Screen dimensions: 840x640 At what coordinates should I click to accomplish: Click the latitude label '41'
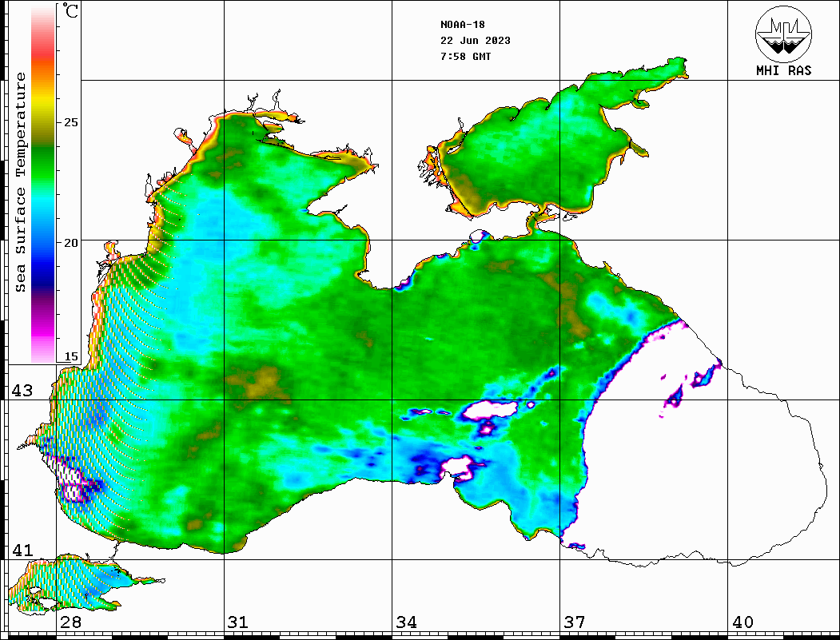point(22,550)
